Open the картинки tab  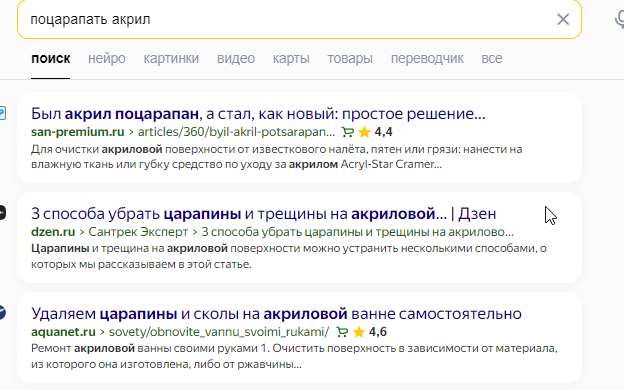click(171, 58)
